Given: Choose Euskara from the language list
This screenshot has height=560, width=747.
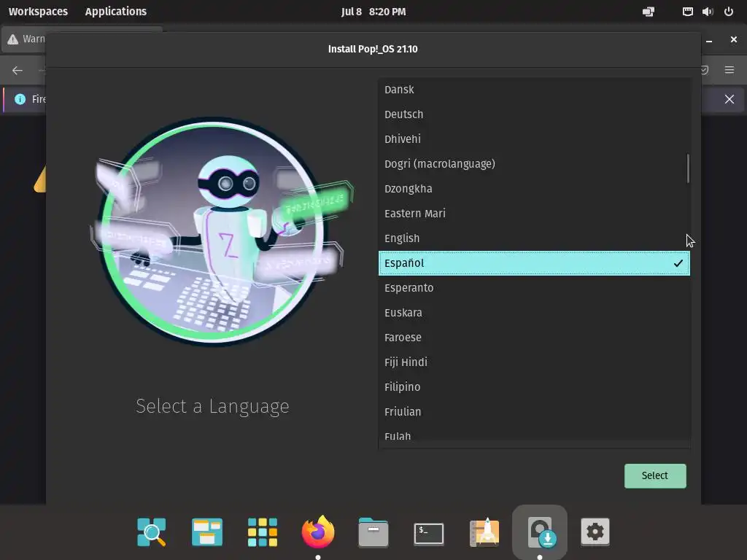Looking at the screenshot, I should (534, 312).
